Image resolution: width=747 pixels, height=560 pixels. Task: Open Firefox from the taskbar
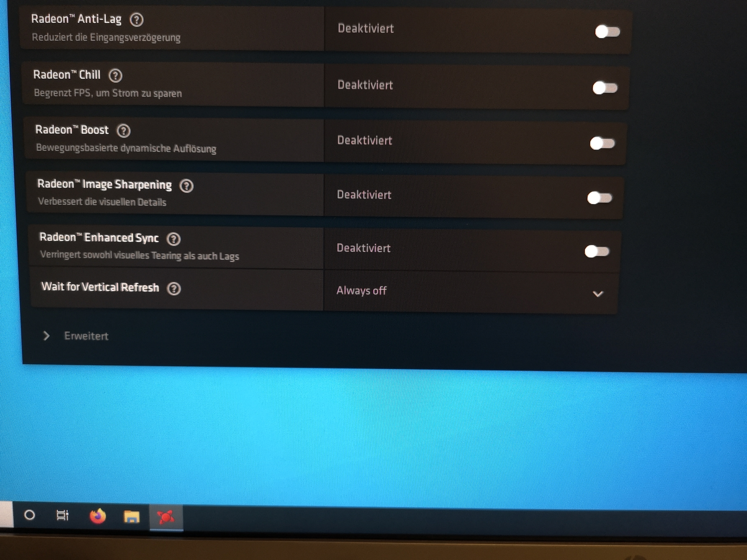click(98, 516)
